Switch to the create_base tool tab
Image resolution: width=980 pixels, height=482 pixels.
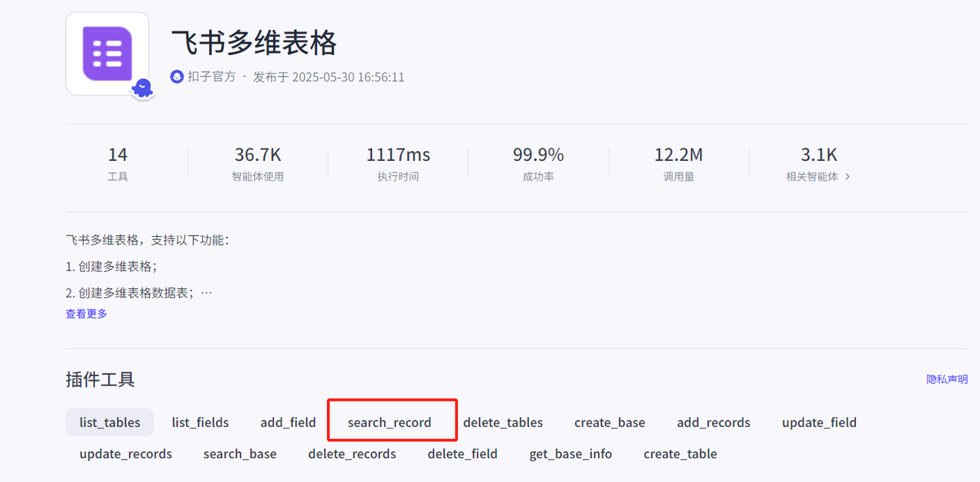tap(609, 422)
